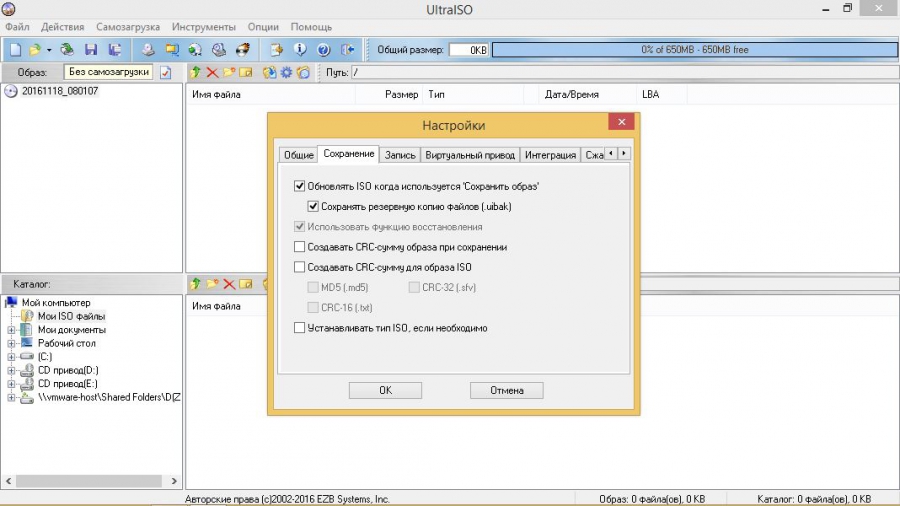Open the dropdown arrow beside Open icon

48,49
